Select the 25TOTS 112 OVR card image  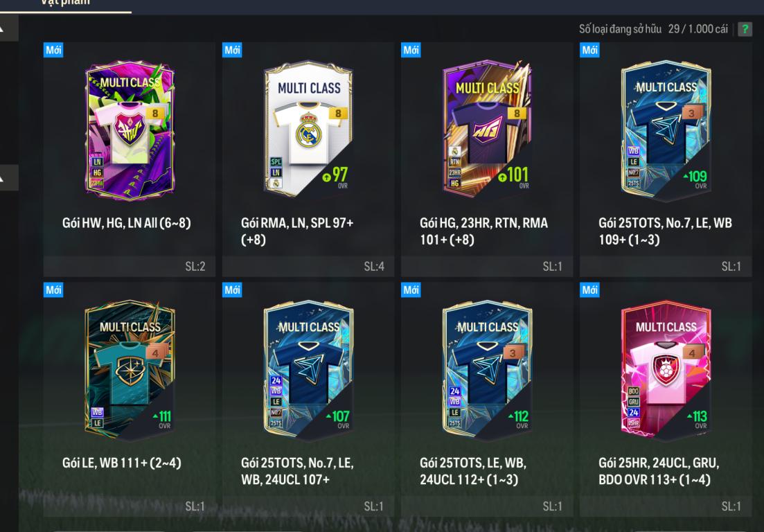pyautogui.click(x=487, y=369)
